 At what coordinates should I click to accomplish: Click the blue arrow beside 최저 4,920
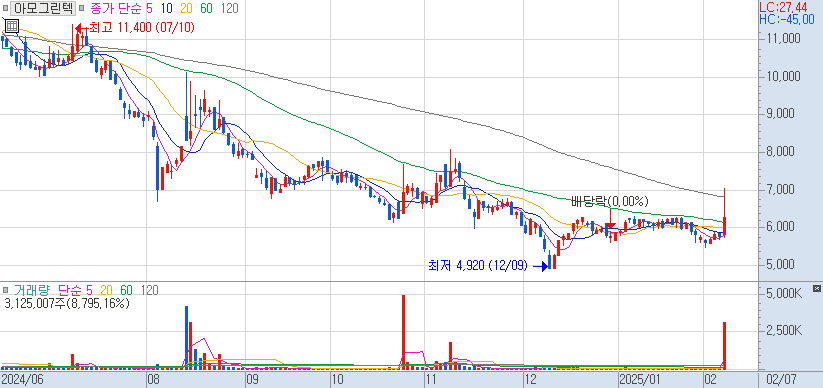[x=541, y=267]
